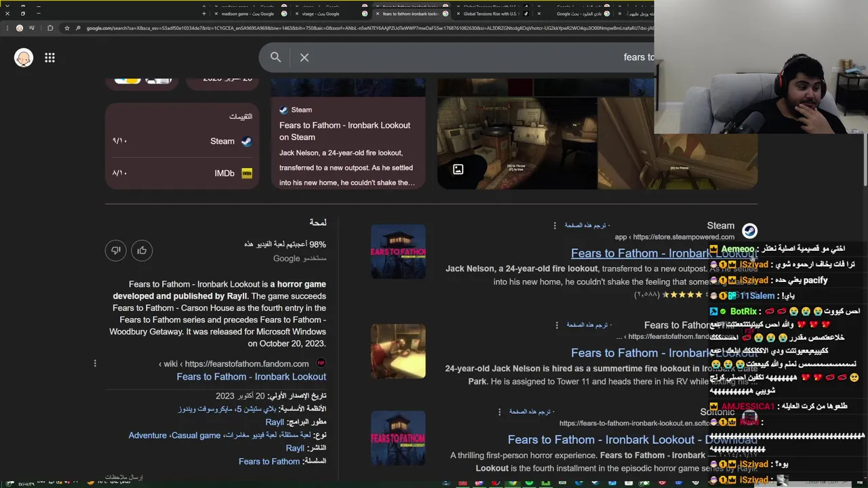The height and width of the screenshot is (488, 868).
Task: Open the wooden hallway screenshot image
Action: tap(677, 143)
